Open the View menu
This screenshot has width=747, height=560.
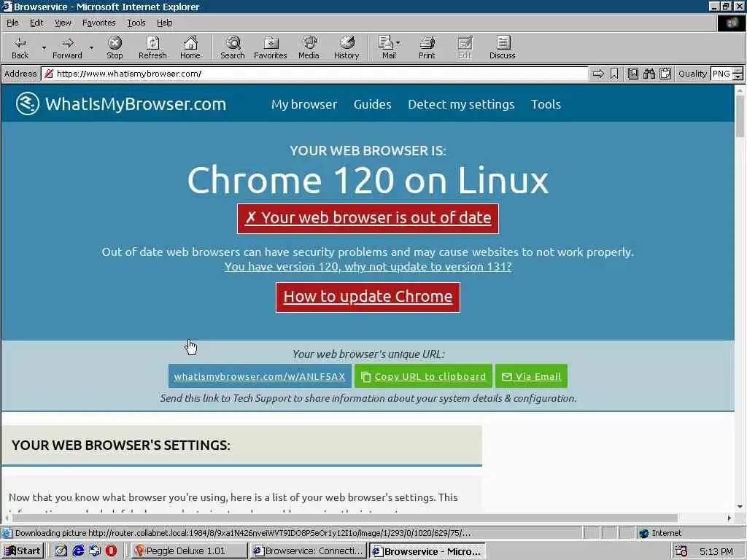tap(63, 23)
